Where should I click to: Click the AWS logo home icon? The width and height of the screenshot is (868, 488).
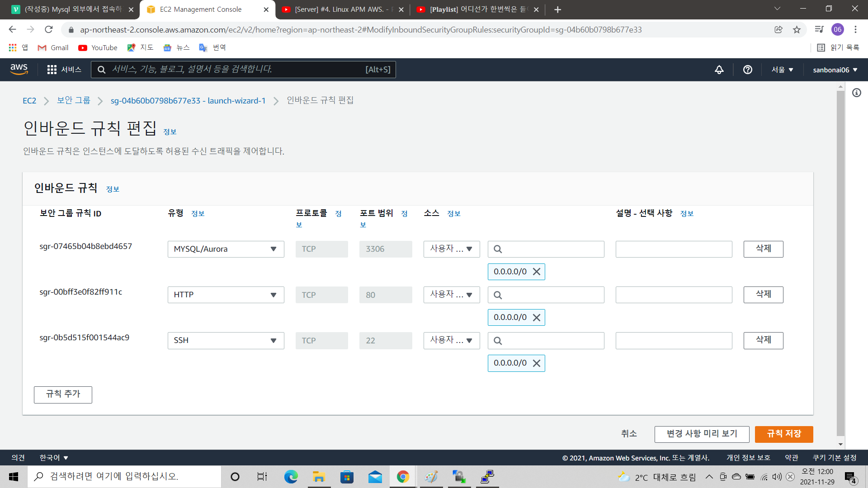coord(19,69)
